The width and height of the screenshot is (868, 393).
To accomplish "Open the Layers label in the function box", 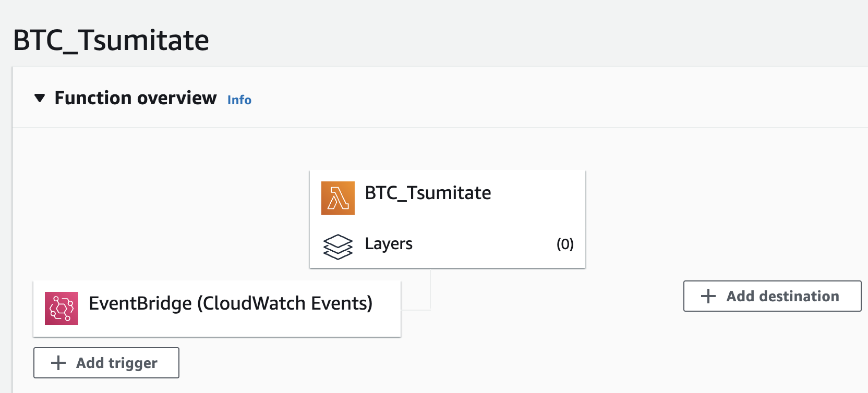I will pos(389,244).
